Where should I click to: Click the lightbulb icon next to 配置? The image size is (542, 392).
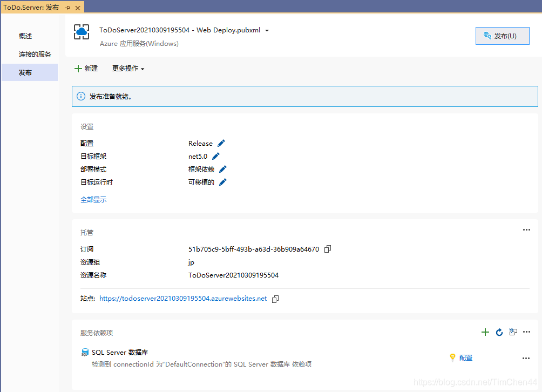[x=452, y=357]
